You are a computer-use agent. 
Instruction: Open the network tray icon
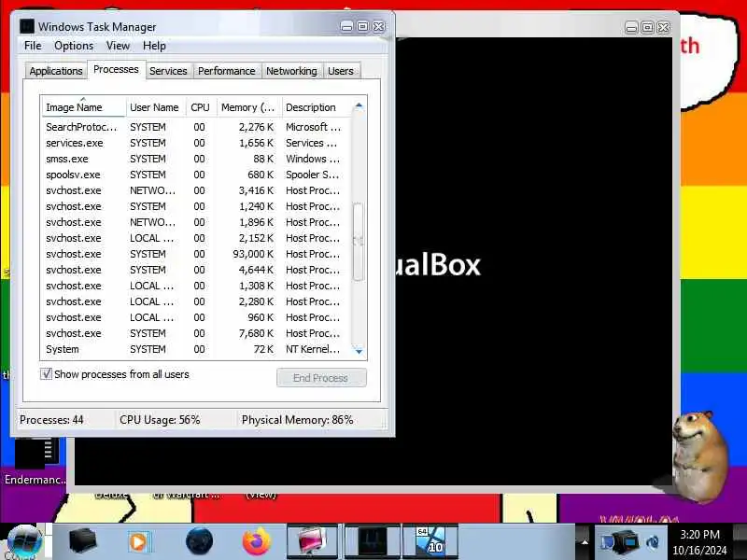point(606,542)
